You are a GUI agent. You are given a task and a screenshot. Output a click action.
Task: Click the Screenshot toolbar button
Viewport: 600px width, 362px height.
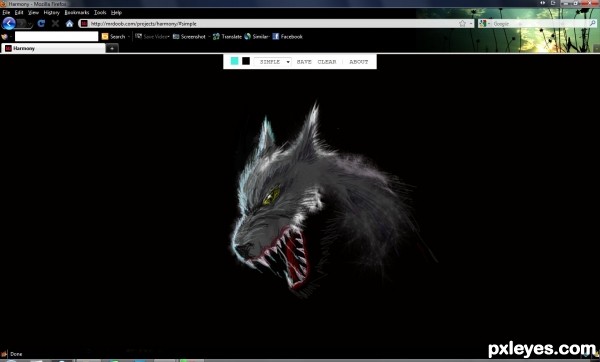(189, 36)
